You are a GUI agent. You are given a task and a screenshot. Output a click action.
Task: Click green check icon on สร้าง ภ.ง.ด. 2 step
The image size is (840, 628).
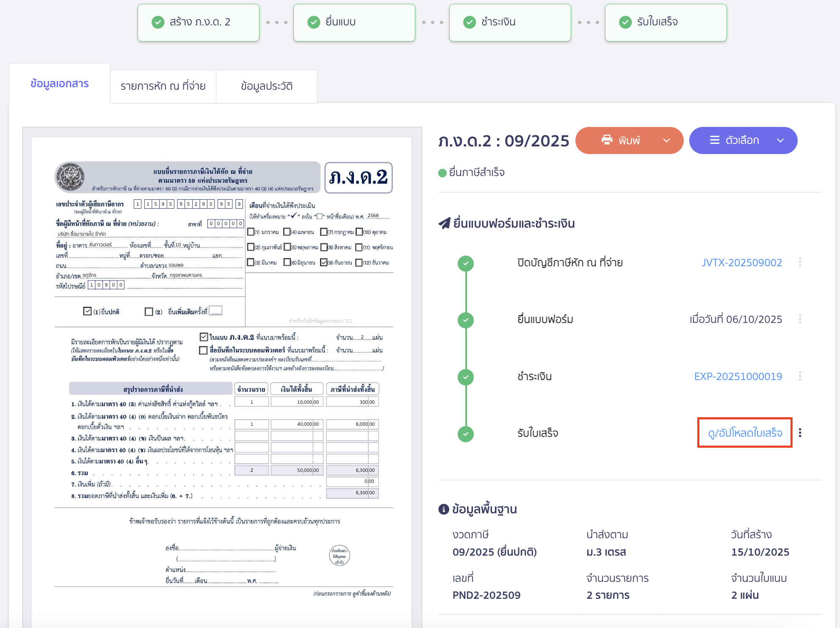tap(158, 22)
